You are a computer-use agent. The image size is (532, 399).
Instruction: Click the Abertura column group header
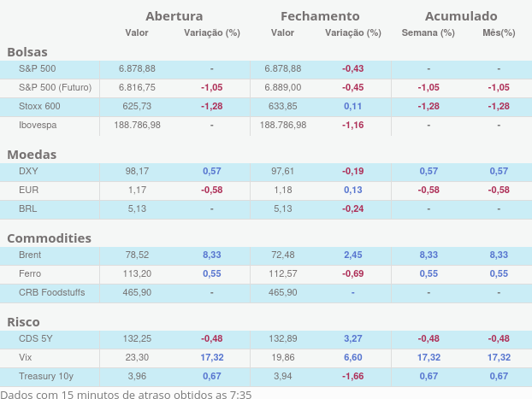[x=174, y=16]
